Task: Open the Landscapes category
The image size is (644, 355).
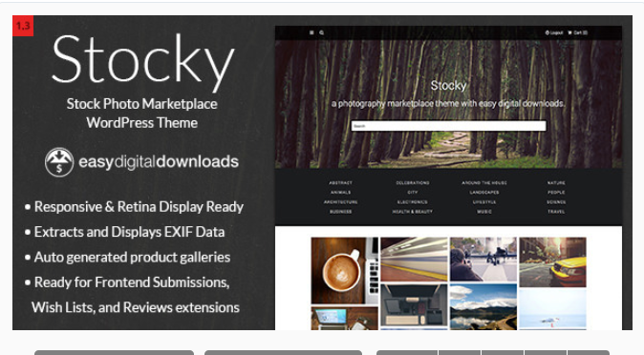Action: pos(484,192)
